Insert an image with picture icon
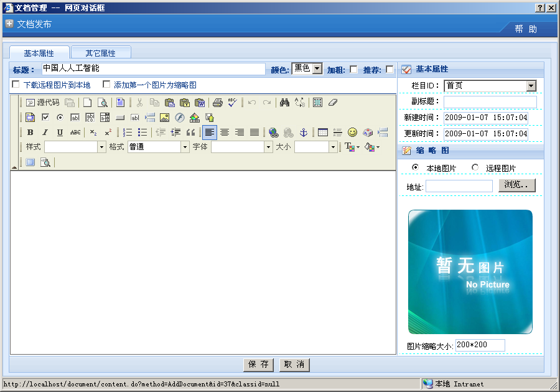Viewport: 560px width, 392px height. coord(164,118)
